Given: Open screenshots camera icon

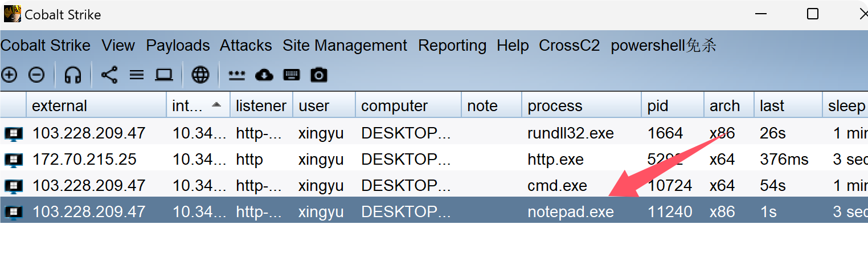Looking at the screenshot, I should click(319, 75).
